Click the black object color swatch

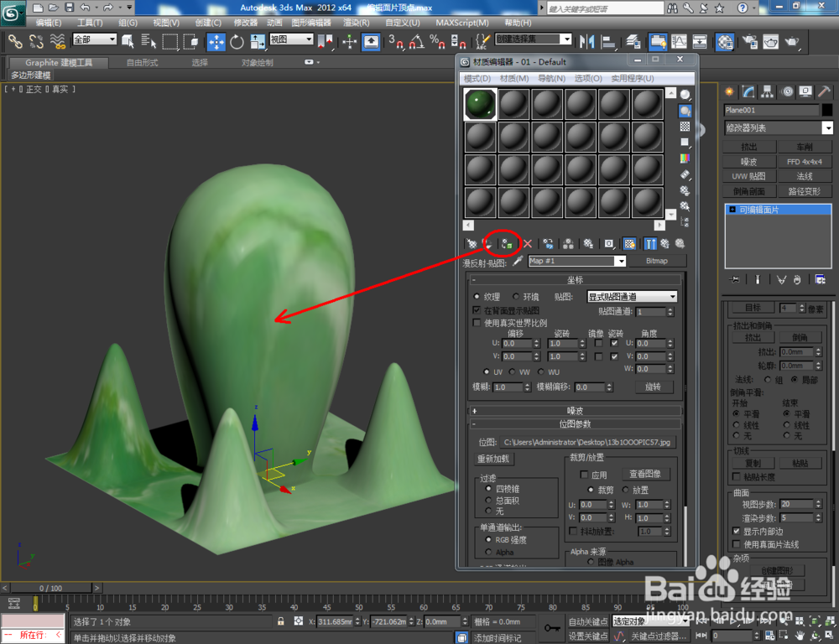click(827, 110)
